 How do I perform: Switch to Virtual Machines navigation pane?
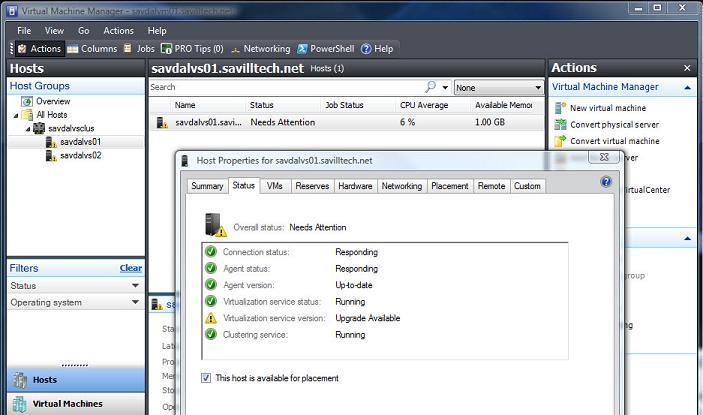[x=76, y=404]
